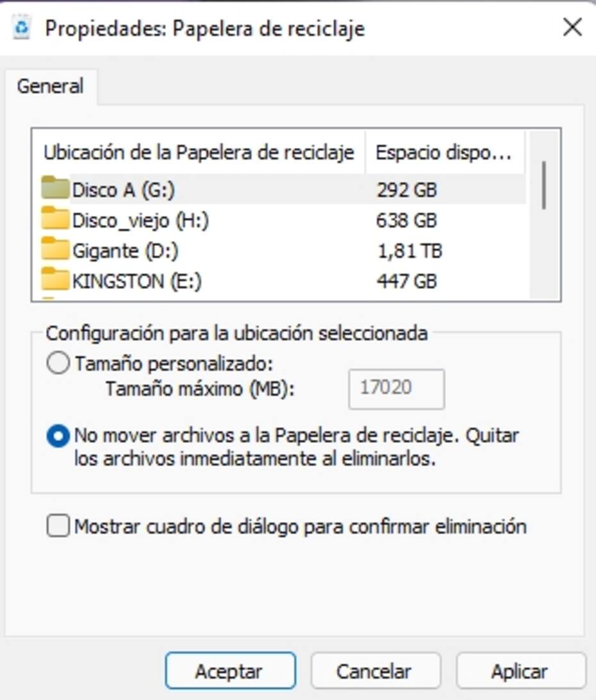
Task: Select the Gigante (D:) drive entry
Action: [283, 251]
